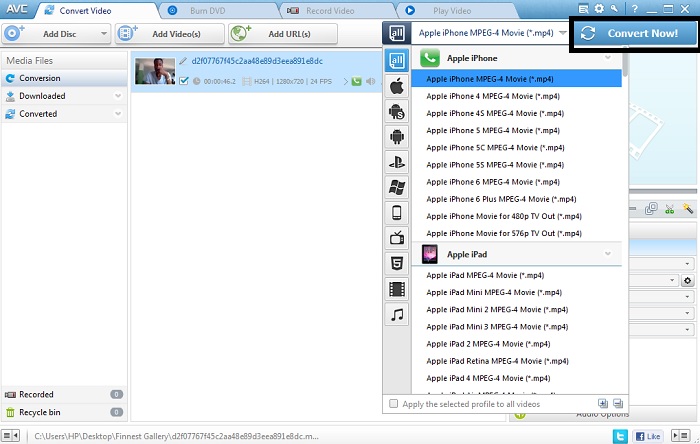Expand the Converted section chevron

118,113
